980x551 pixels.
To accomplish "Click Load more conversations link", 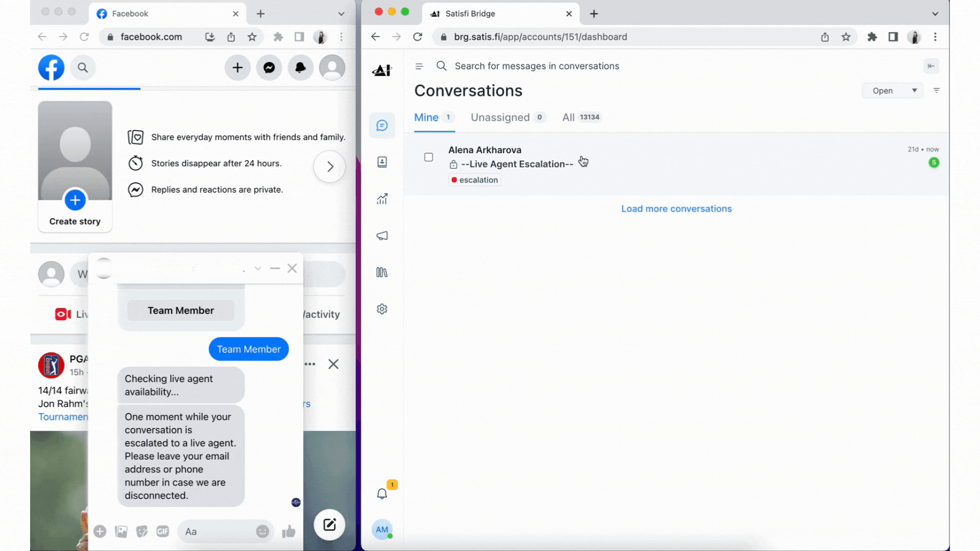I will [x=676, y=209].
